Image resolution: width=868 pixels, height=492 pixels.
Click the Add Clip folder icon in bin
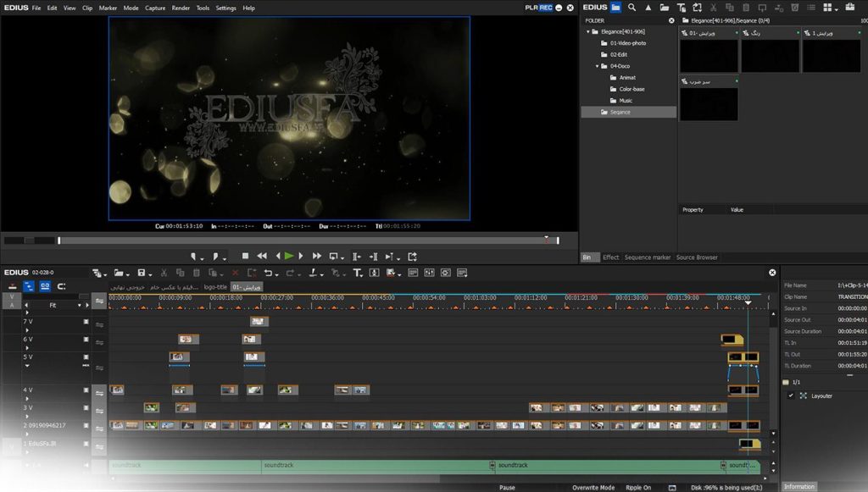pos(665,7)
